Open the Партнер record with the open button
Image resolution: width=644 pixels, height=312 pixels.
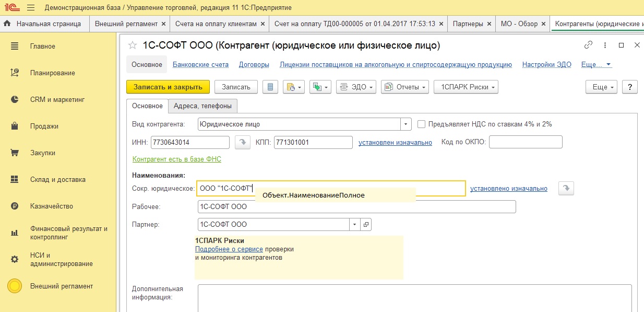366,224
